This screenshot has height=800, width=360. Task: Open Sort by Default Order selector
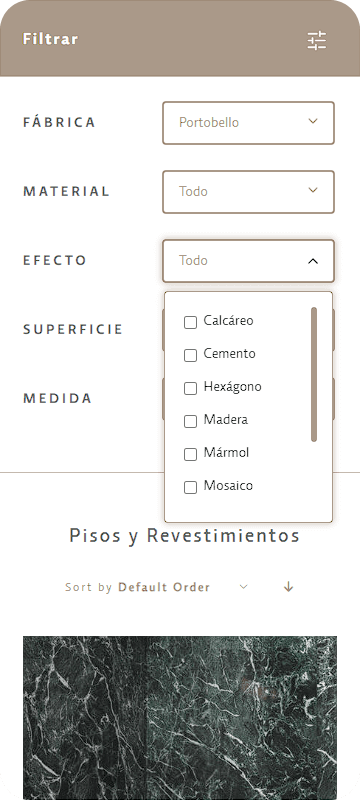pos(157,587)
